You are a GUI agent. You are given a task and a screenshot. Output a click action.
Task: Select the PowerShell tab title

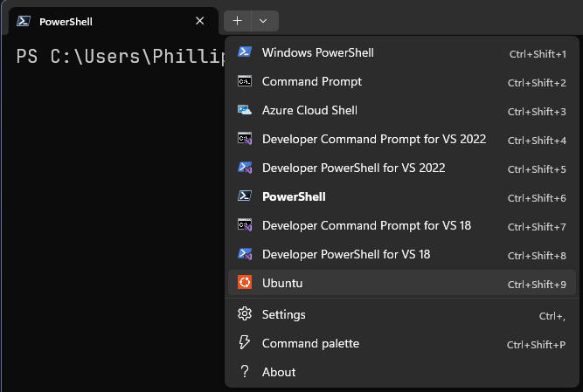pos(66,22)
